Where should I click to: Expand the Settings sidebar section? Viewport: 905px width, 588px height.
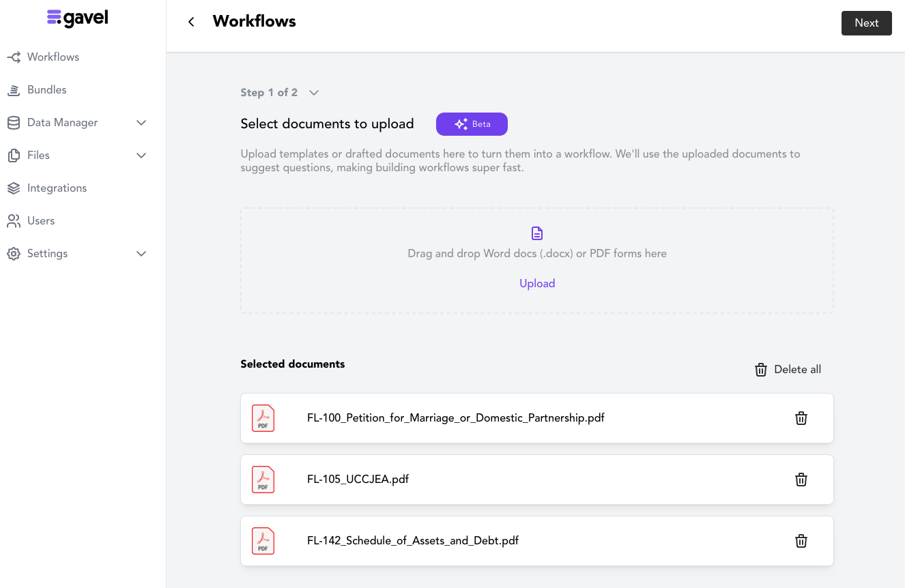(141, 254)
